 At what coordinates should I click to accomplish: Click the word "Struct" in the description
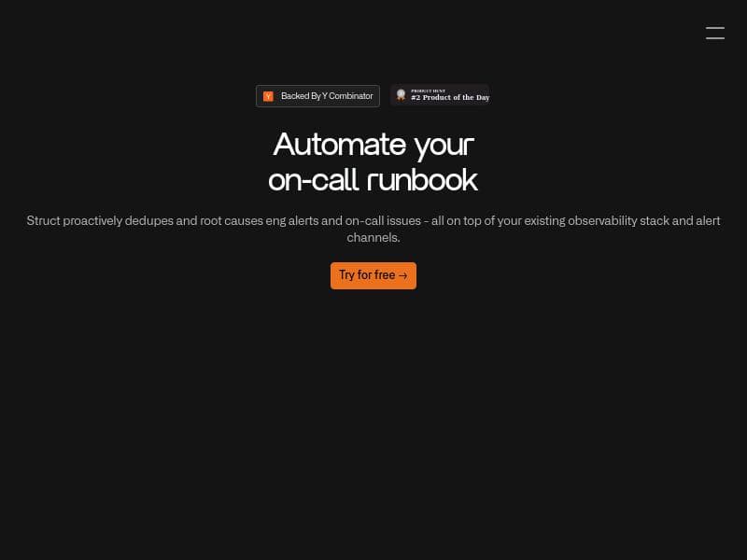coord(43,221)
